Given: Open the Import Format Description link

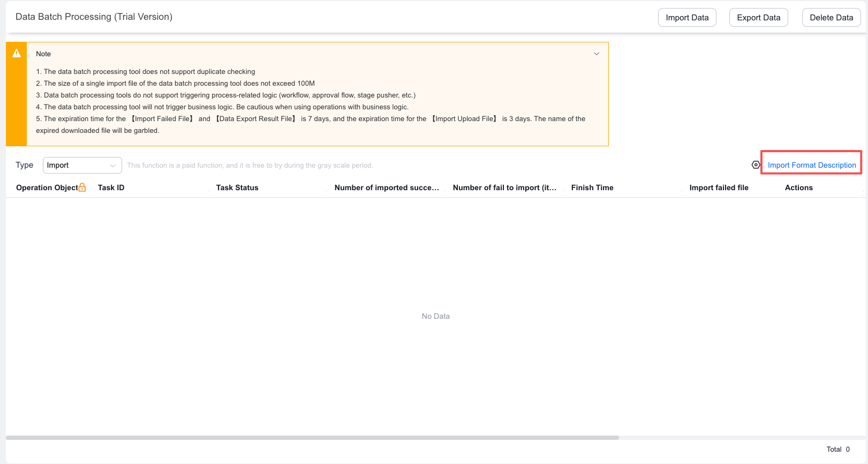Looking at the screenshot, I should (x=812, y=165).
